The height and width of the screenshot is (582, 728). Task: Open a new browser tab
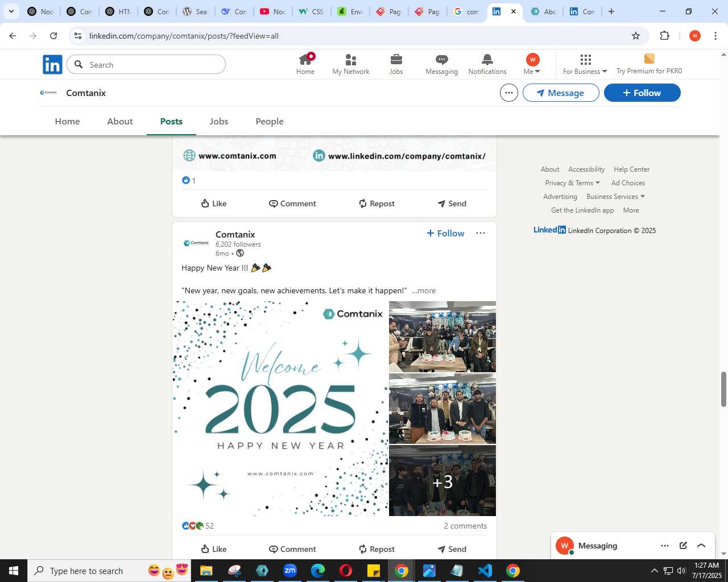[x=611, y=11]
